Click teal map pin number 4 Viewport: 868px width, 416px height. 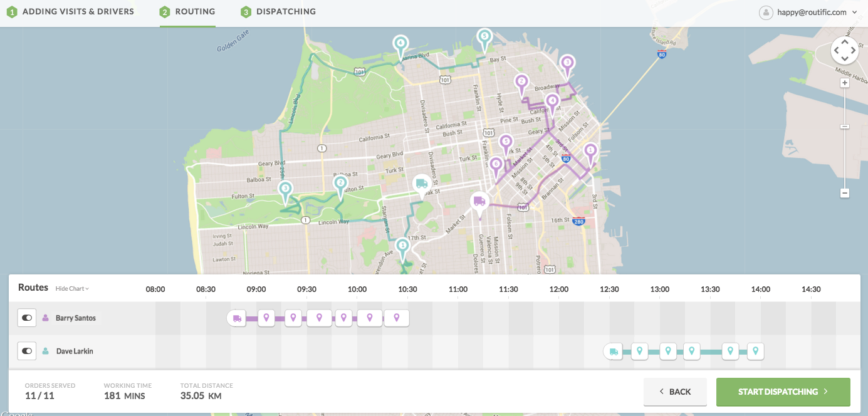[x=400, y=46]
